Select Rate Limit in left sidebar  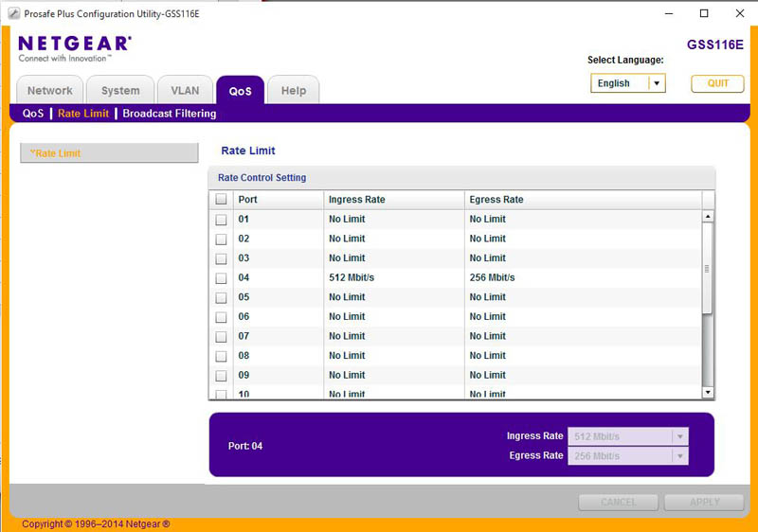(x=108, y=153)
